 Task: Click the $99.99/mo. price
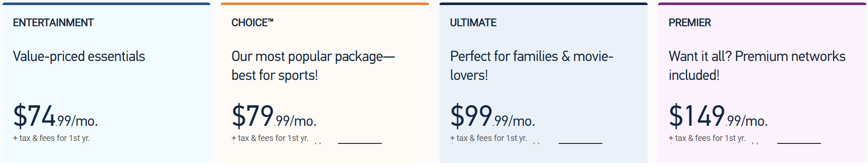pyautogui.click(x=493, y=116)
